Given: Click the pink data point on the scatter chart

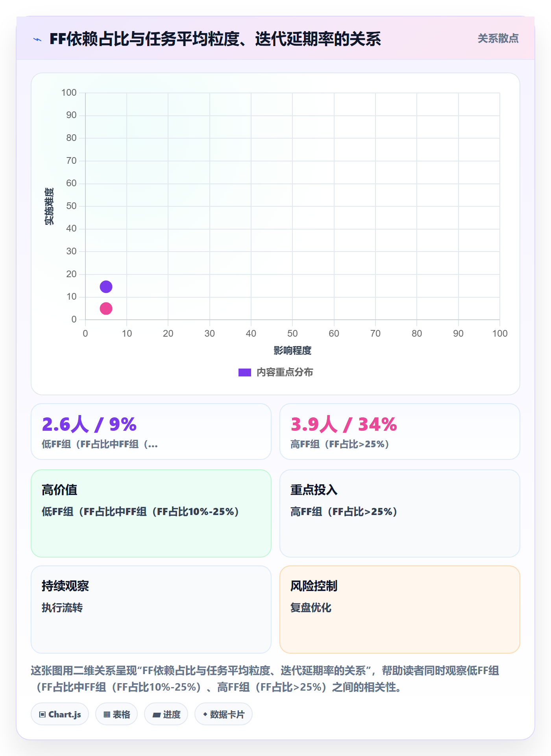Looking at the screenshot, I should [106, 308].
